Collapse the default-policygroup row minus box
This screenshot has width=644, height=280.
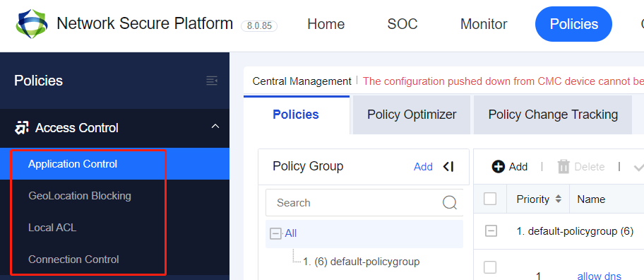point(491,231)
